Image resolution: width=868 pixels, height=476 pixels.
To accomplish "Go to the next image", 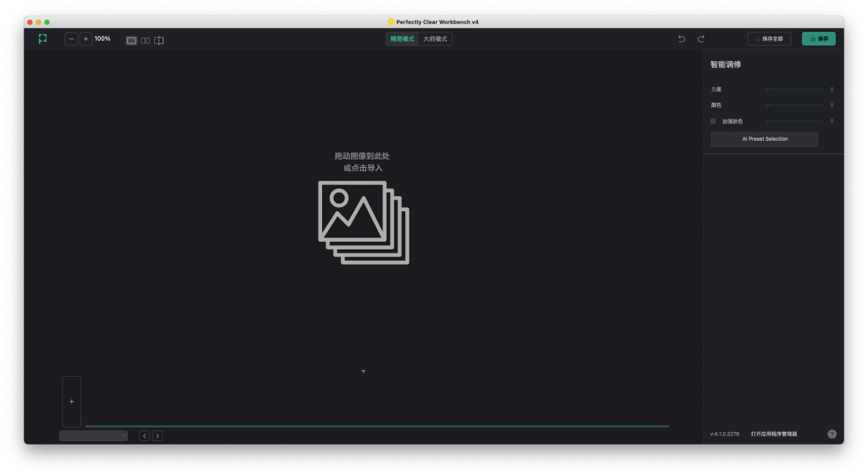I will coord(158,435).
